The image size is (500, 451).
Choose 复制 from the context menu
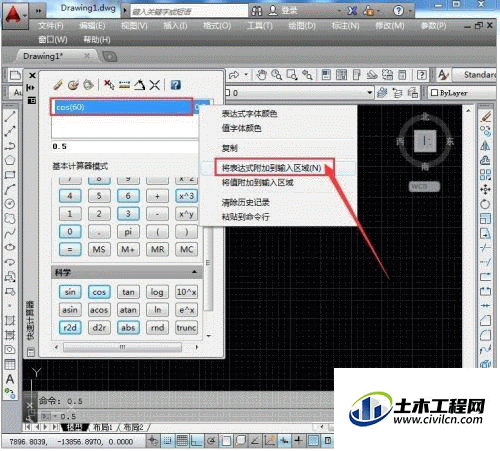click(229, 148)
